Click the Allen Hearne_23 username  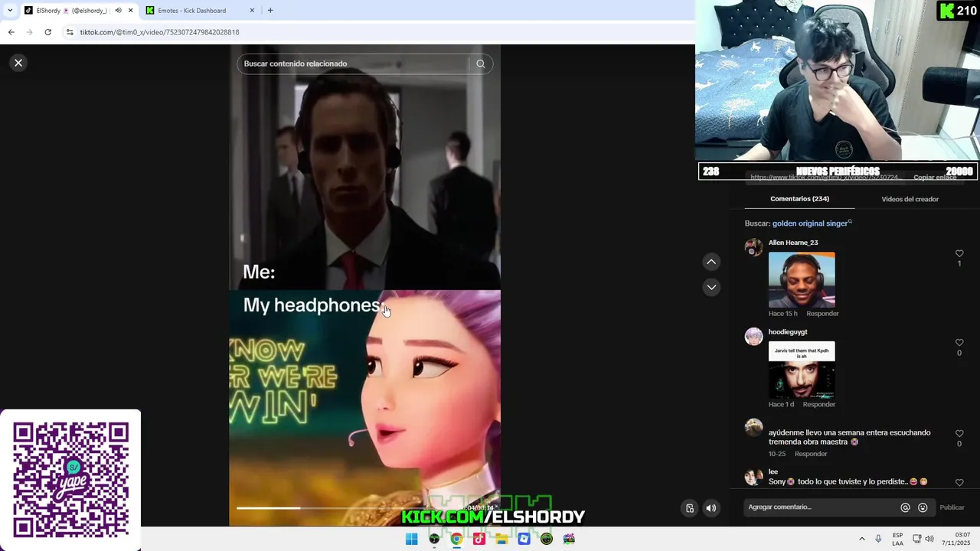pyautogui.click(x=793, y=243)
